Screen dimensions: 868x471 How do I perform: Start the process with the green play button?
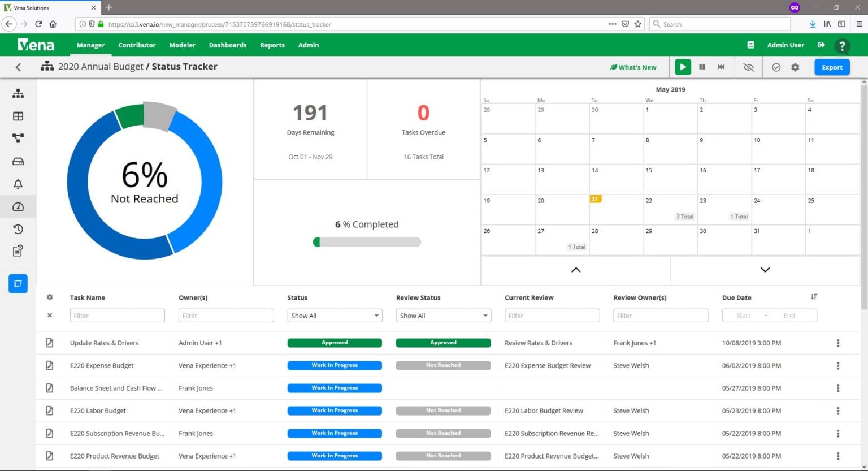click(x=683, y=67)
